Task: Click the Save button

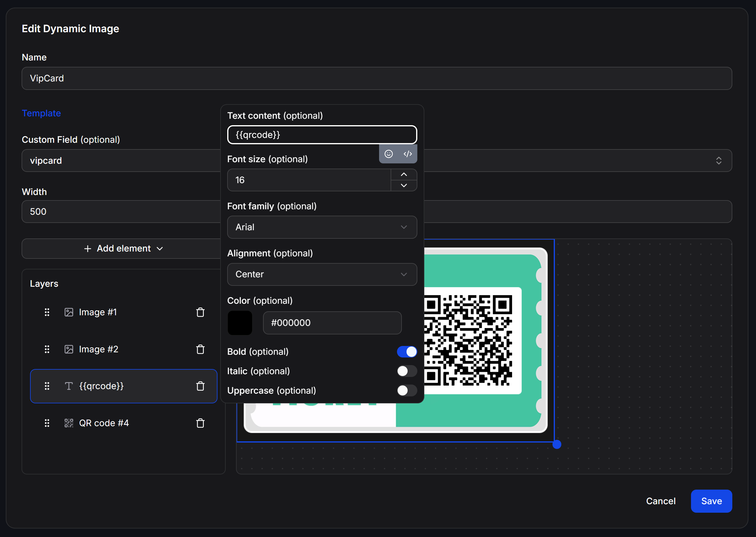Action: pos(711,501)
